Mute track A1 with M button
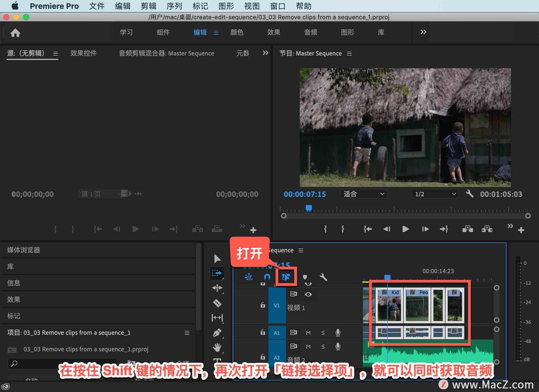539x392 pixels. click(308, 333)
